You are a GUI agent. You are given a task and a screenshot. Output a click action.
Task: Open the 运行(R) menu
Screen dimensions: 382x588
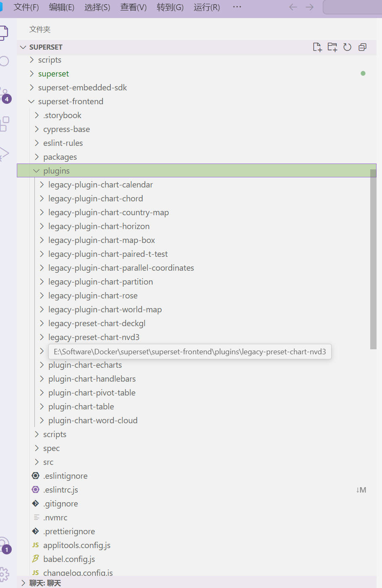tap(207, 7)
